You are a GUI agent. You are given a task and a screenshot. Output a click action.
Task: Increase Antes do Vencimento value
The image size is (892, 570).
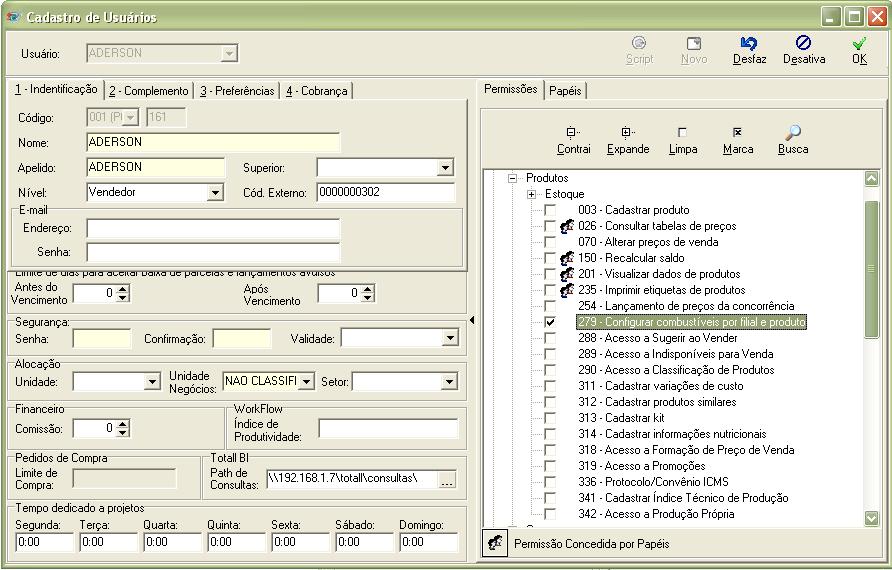[x=123, y=289]
